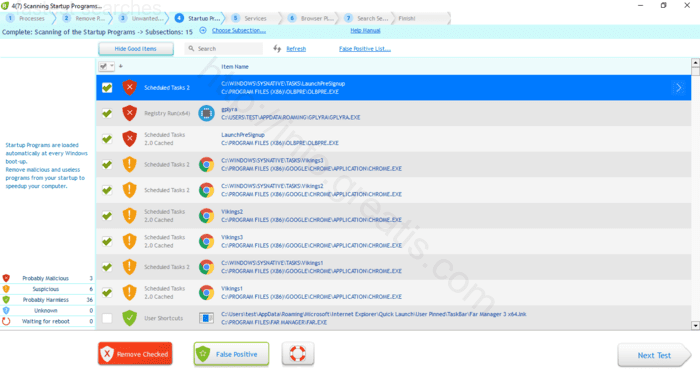Open the select-all checkbox dropdown in header
The height and width of the screenshot is (373, 700).
(x=112, y=66)
